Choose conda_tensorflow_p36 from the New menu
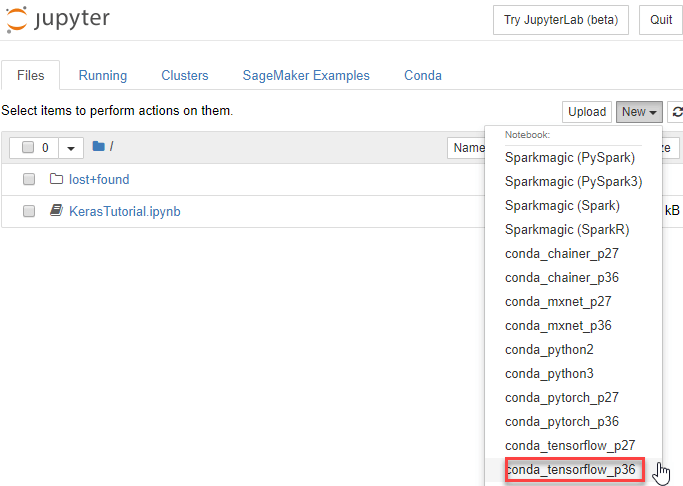The width and height of the screenshot is (683, 486). [x=571, y=469]
